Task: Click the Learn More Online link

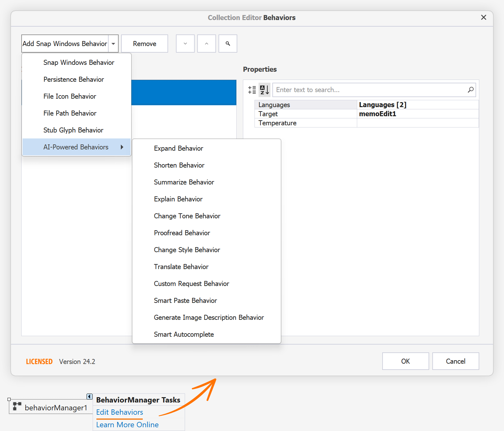Action: (127, 425)
